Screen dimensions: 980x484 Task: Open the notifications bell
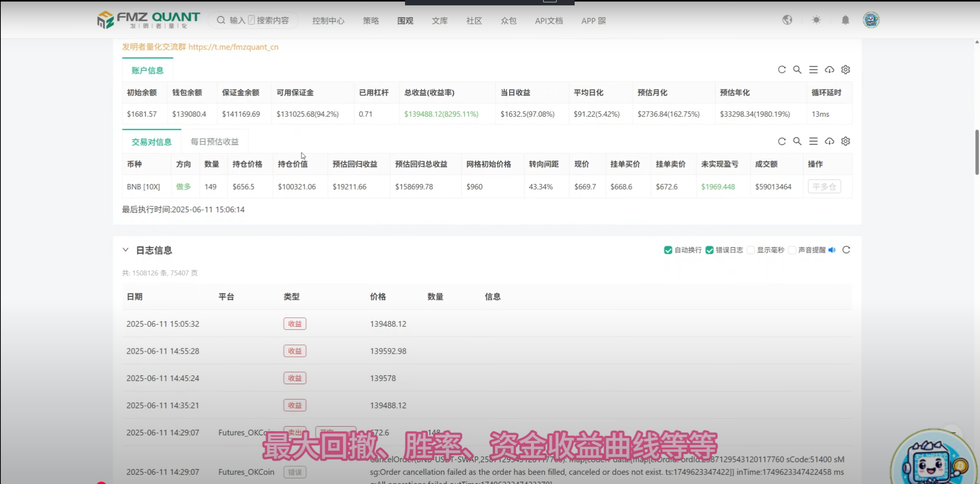tap(845, 20)
